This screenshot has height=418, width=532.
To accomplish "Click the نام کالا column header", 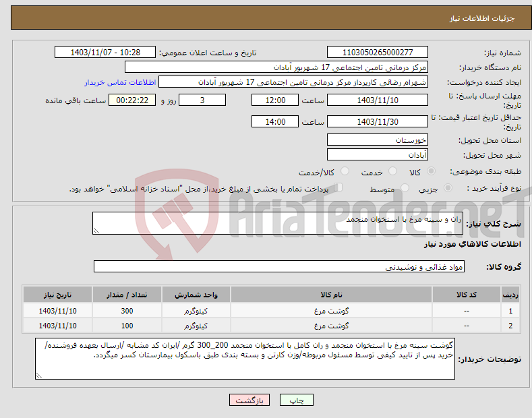I will coord(331,295).
